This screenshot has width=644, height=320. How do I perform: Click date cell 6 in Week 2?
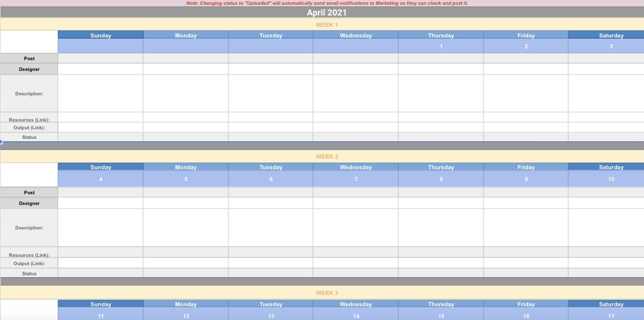point(271,179)
